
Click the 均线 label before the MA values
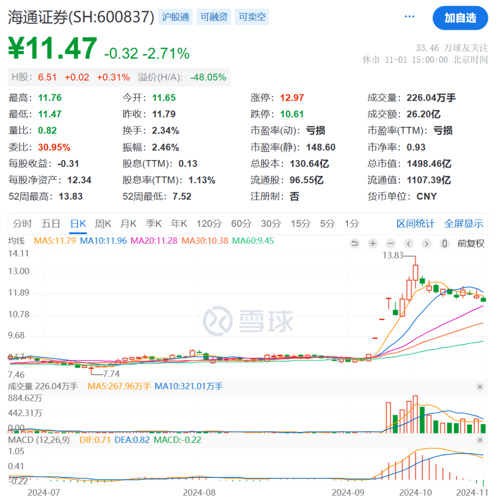click(16, 241)
